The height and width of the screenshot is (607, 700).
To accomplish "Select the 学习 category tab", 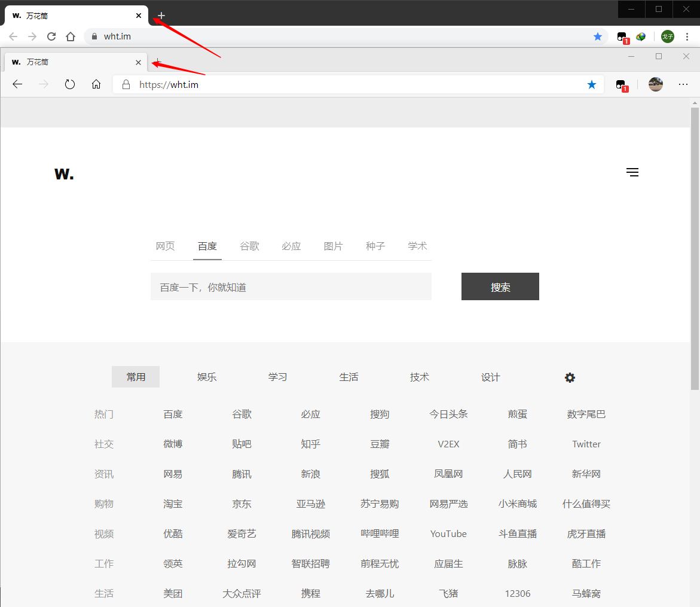I will click(x=278, y=377).
